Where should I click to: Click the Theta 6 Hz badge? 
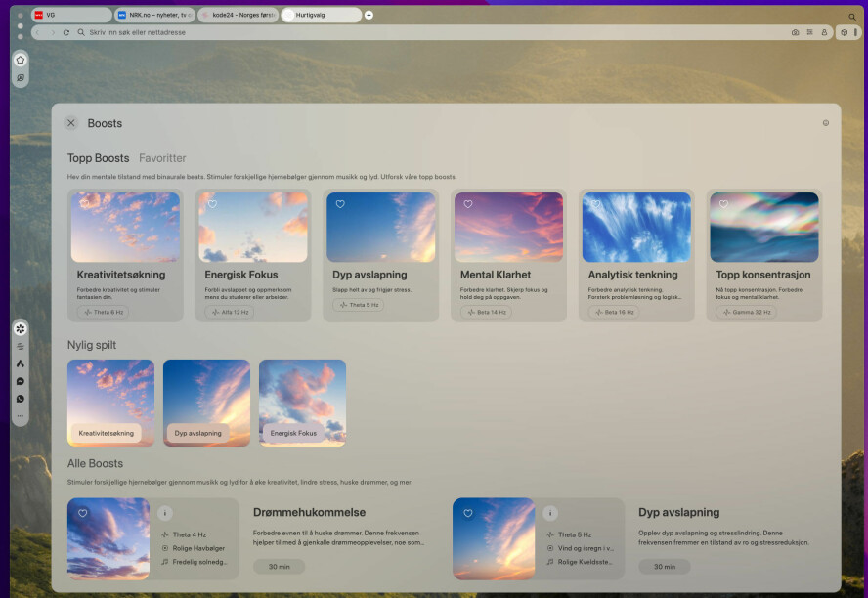103,312
